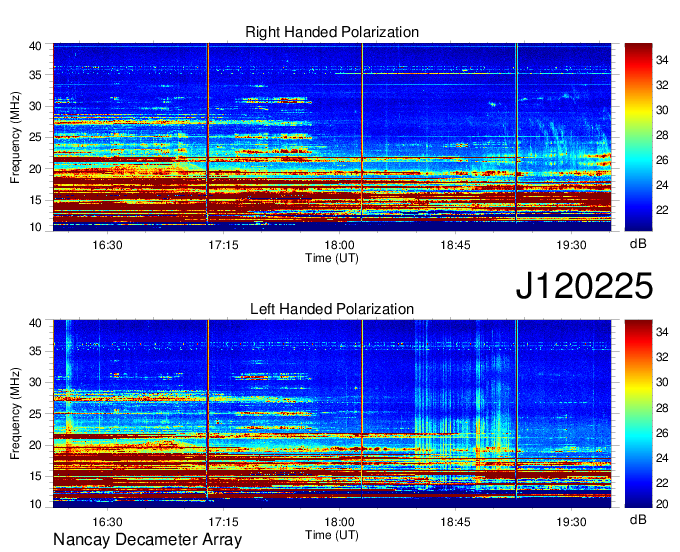Click the 35 MHz tick label of the top plot
The width and height of the screenshot is (680, 552).
click(35, 75)
